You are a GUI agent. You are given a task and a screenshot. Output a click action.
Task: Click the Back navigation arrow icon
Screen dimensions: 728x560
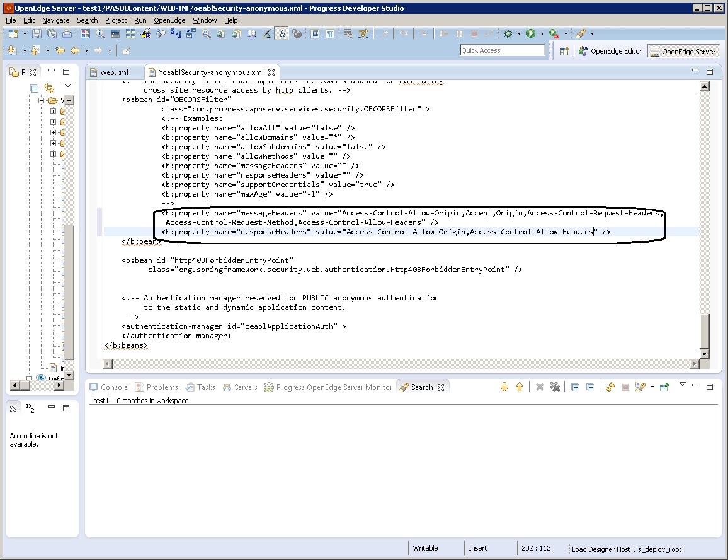coord(75,50)
